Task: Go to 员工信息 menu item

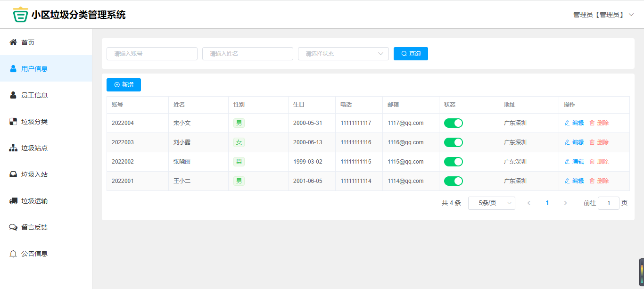Action: click(x=34, y=95)
